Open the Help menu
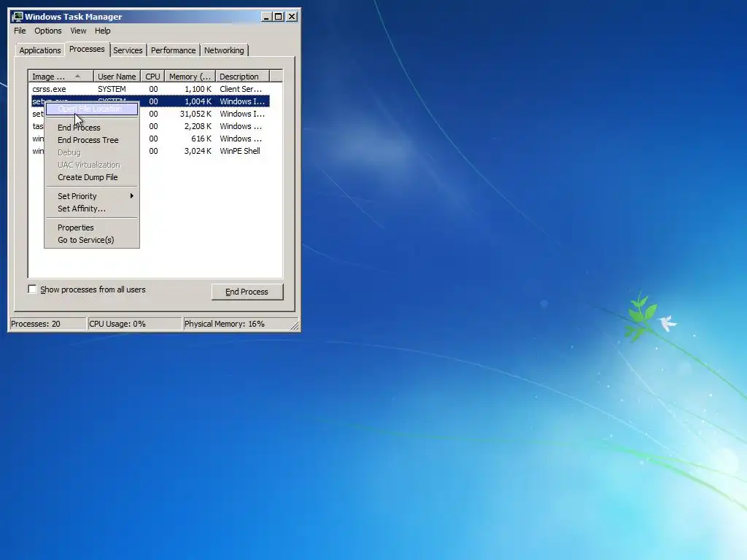Image resolution: width=747 pixels, height=560 pixels. coord(102,31)
